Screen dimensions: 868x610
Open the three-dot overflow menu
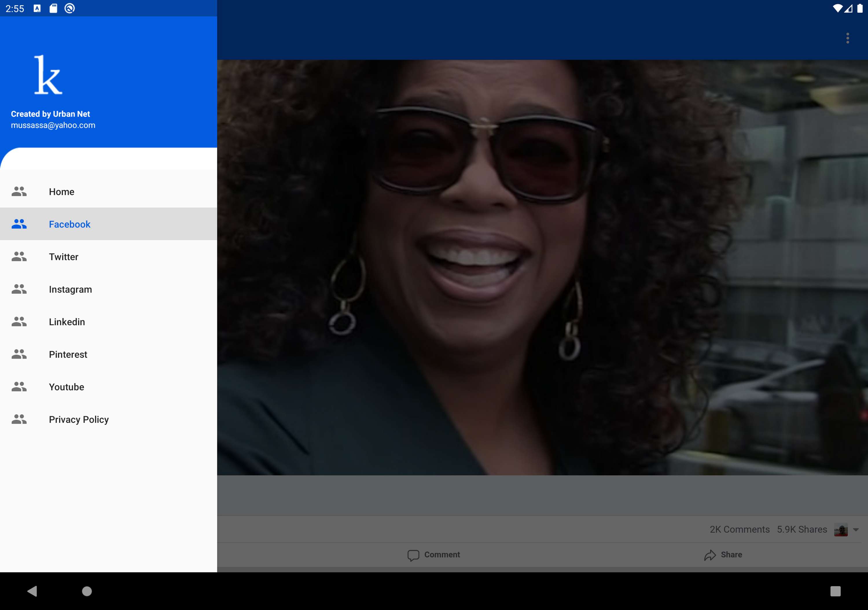coord(847,38)
